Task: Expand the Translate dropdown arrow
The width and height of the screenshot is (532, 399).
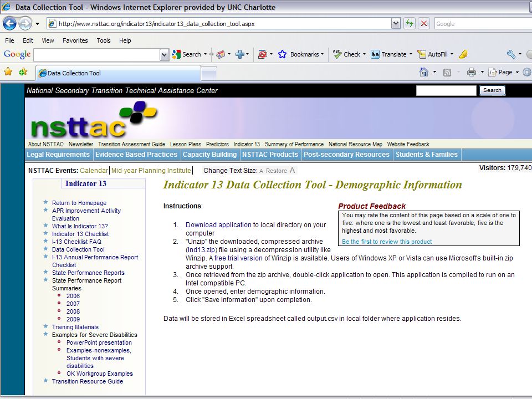Action: pos(411,54)
